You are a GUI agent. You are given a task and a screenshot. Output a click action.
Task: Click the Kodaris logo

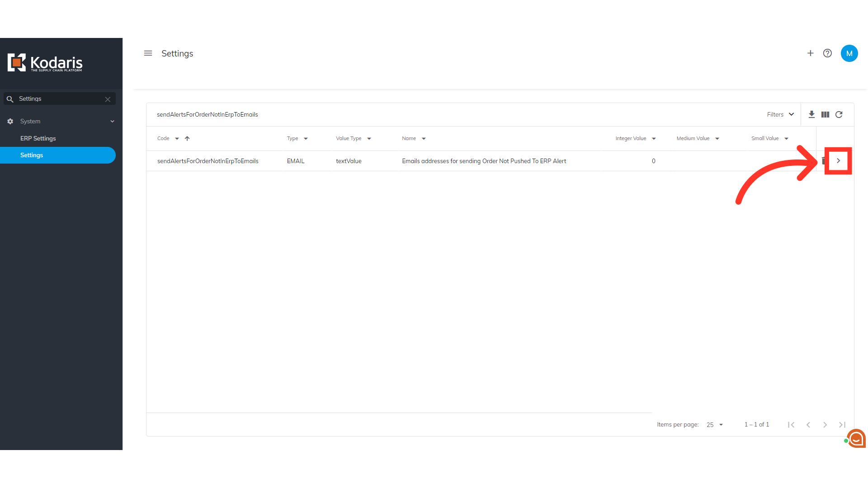click(45, 63)
